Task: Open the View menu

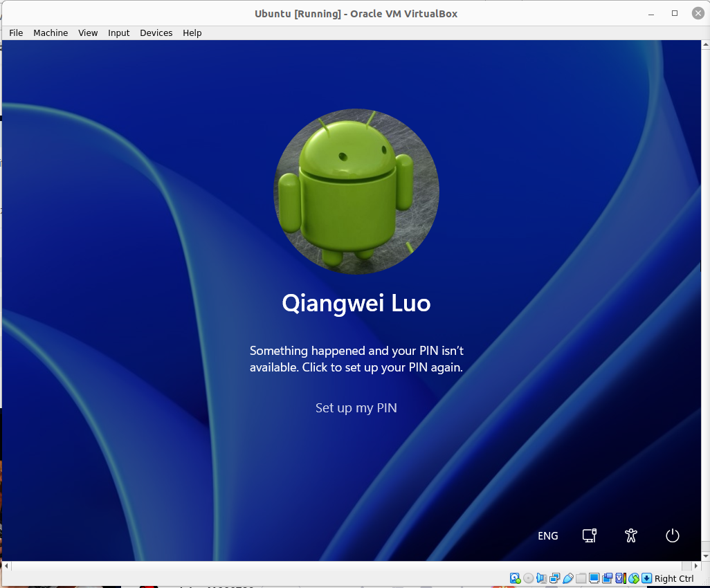Action: tap(88, 33)
